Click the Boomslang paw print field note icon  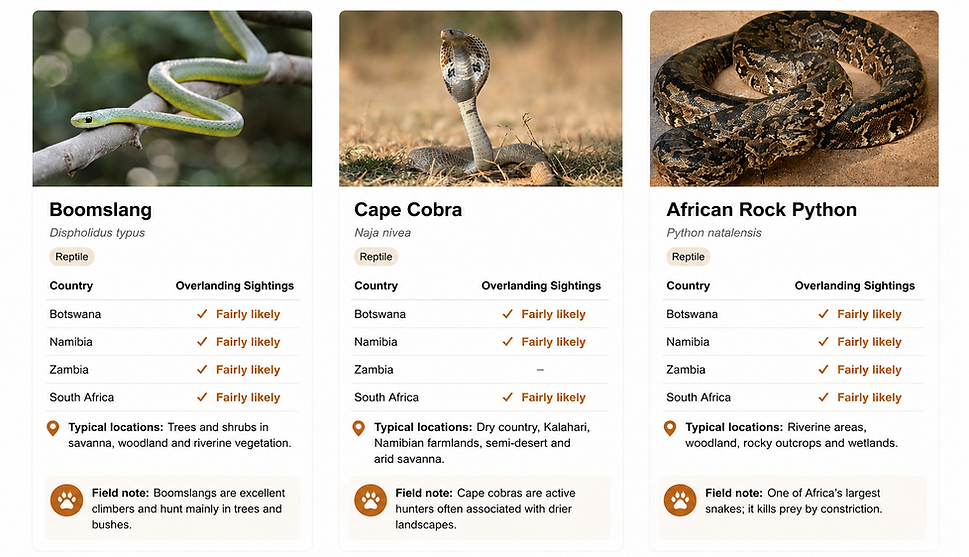[x=67, y=500]
